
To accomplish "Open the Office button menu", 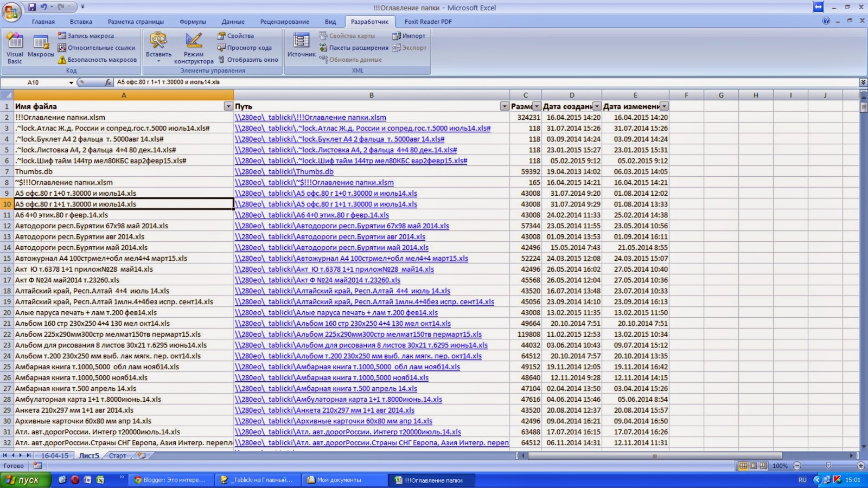I will tap(11, 11).
